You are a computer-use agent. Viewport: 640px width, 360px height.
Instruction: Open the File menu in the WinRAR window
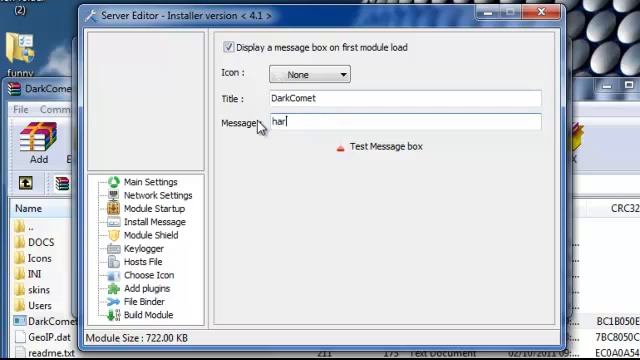pyautogui.click(x=20, y=109)
